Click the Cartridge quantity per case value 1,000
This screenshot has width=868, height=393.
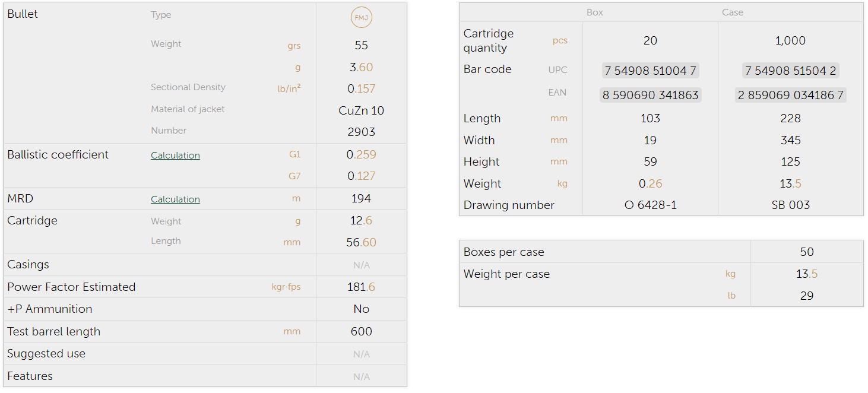tap(790, 41)
